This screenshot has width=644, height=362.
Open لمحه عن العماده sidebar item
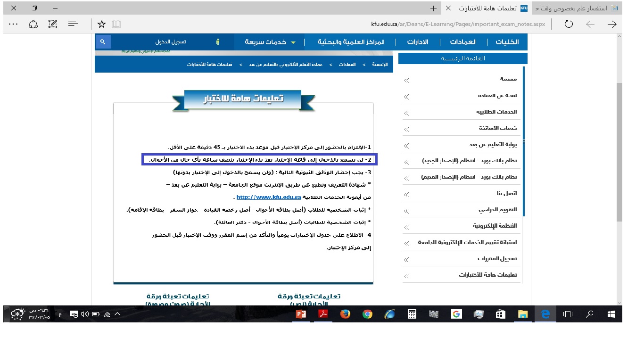(x=497, y=96)
